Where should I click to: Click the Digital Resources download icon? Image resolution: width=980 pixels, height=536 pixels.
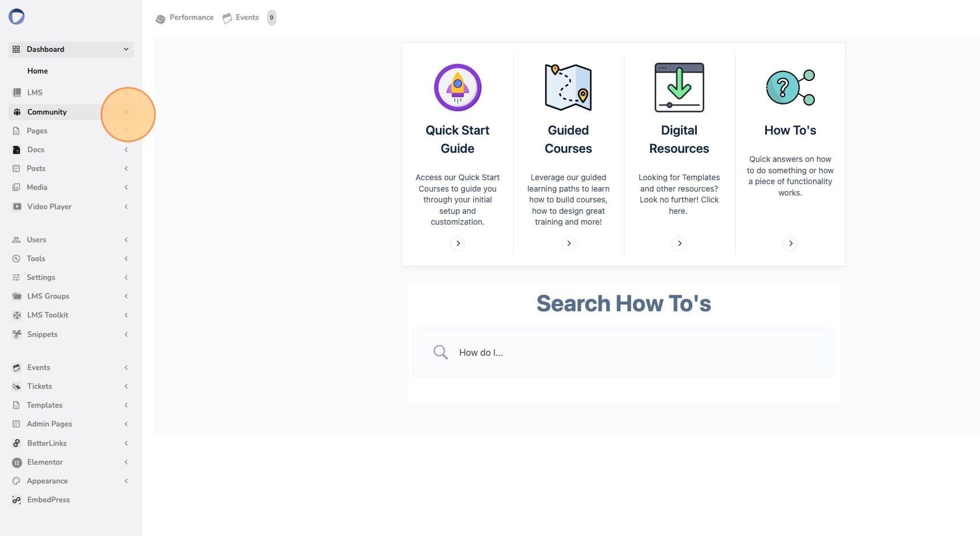pos(679,87)
